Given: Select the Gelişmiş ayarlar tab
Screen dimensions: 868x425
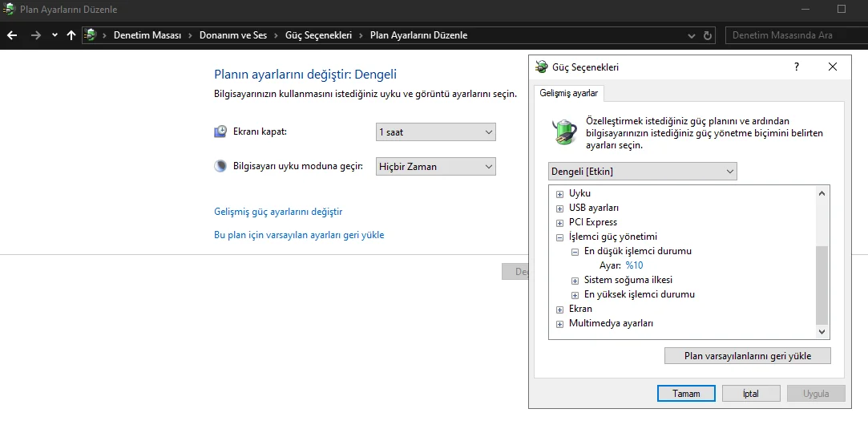Looking at the screenshot, I should click(x=569, y=93).
